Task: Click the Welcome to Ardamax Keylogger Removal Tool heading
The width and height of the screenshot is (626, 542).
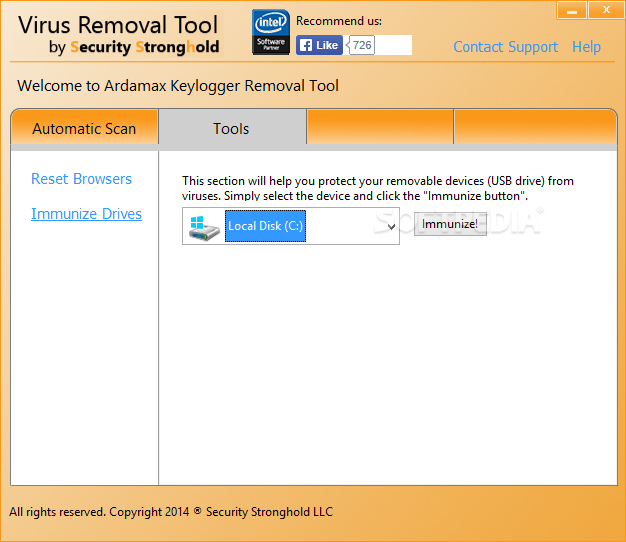Action: coord(178,86)
